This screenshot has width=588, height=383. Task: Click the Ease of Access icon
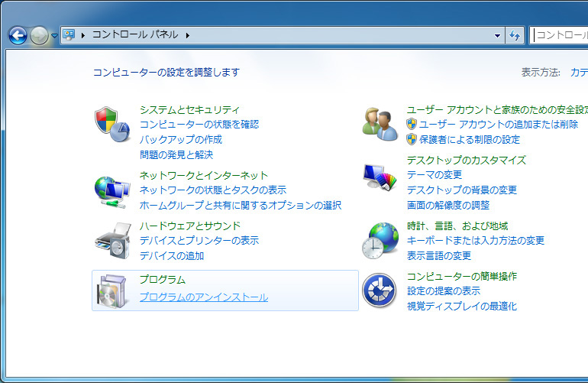[379, 290]
